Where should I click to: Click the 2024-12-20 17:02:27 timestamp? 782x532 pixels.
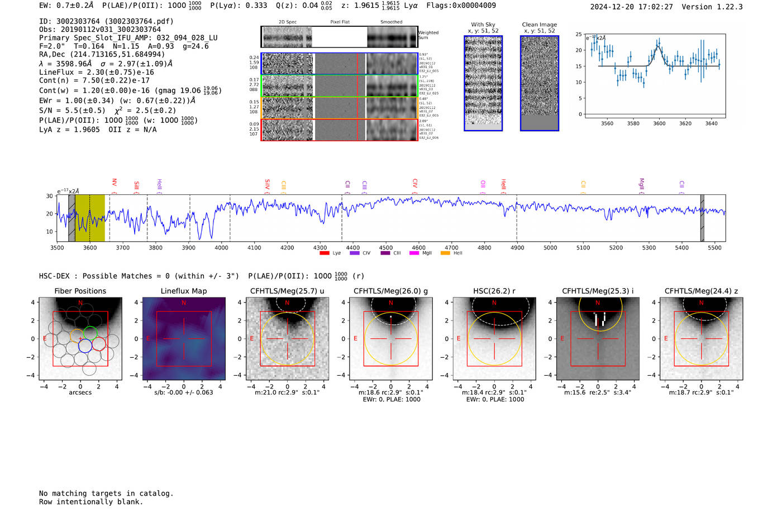[632, 7]
